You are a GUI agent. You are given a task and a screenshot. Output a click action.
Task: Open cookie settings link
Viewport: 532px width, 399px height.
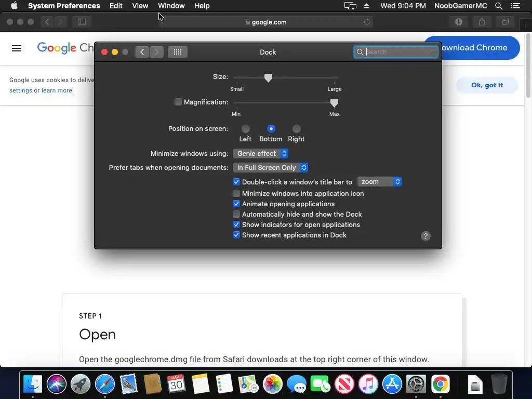click(21, 90)
